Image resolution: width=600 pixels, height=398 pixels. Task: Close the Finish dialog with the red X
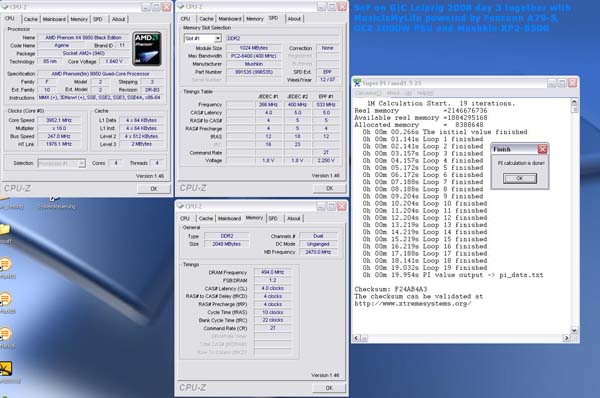point(542,149)
